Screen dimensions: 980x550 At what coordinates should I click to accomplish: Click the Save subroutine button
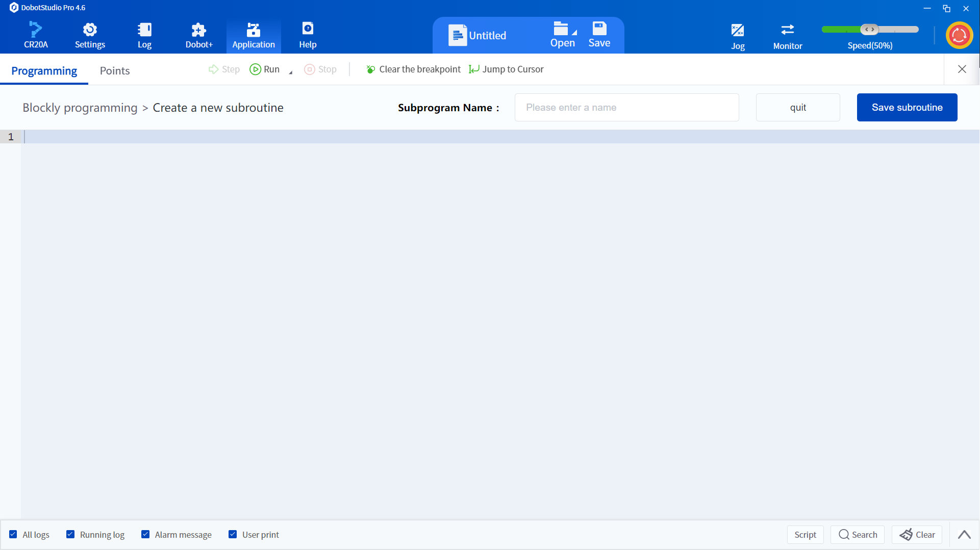click(907, 107)
